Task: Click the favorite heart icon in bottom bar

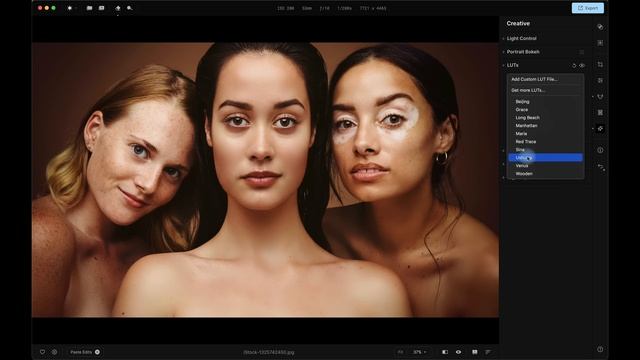Action: click(x=42, y=352)
